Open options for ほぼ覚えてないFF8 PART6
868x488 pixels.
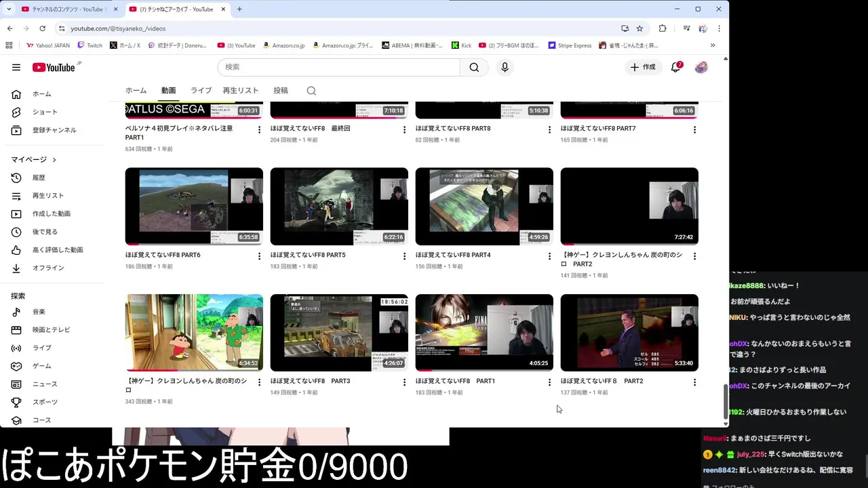(x=259, y=256)
